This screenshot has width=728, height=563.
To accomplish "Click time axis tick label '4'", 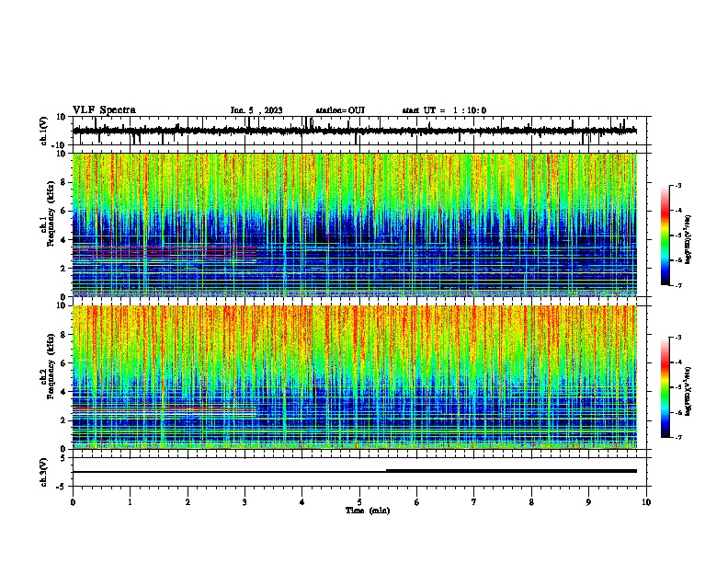I will click(302, 502).
